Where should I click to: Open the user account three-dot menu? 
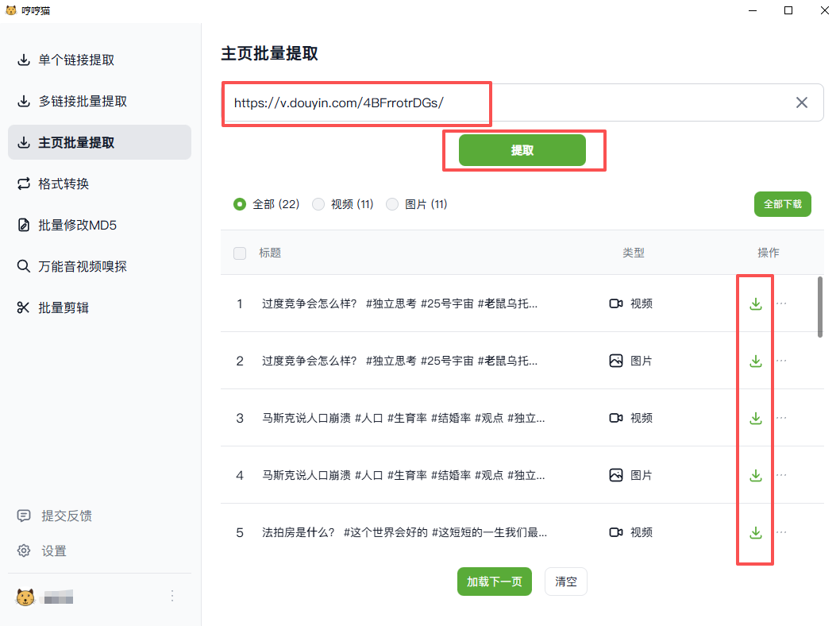[172, 596]
